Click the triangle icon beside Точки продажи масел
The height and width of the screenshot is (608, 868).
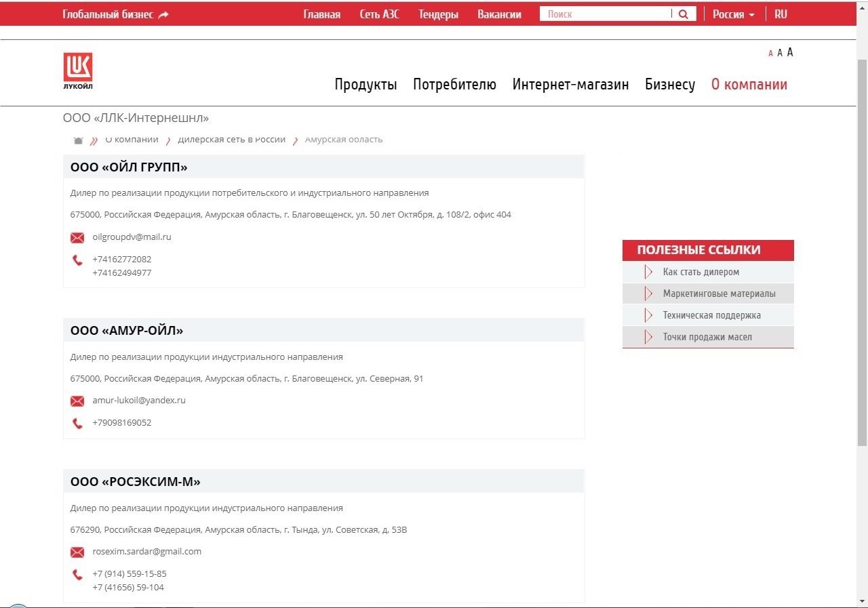click(x=648, y=337)
